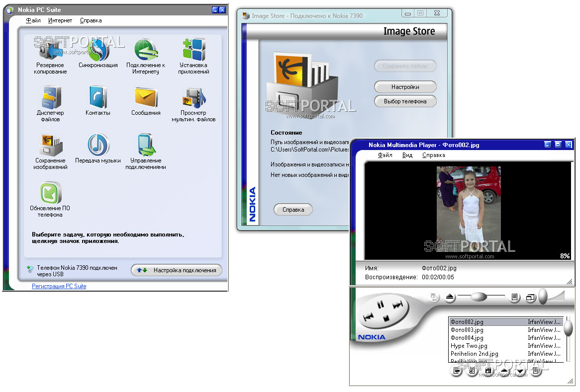
Task: Open Справка menu in PC Suite
Action: coord(91,20)
